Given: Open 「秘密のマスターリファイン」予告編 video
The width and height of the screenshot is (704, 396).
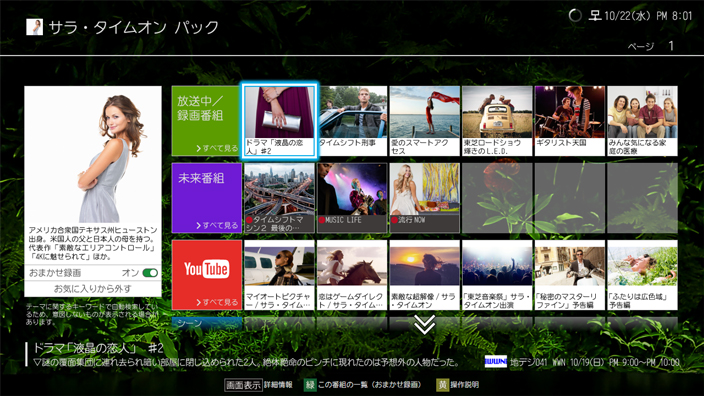Looking at the screenshot, I should pos(570,275).
